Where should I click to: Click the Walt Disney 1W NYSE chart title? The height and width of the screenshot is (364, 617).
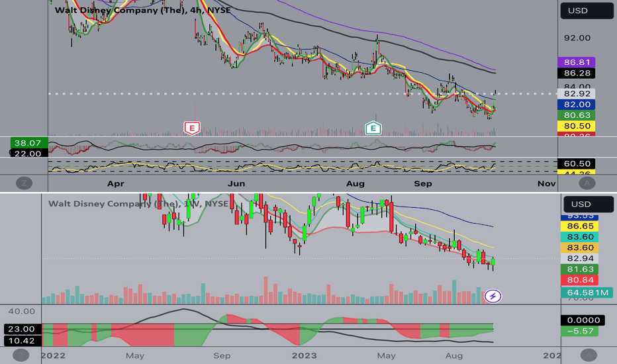[138, 203]
